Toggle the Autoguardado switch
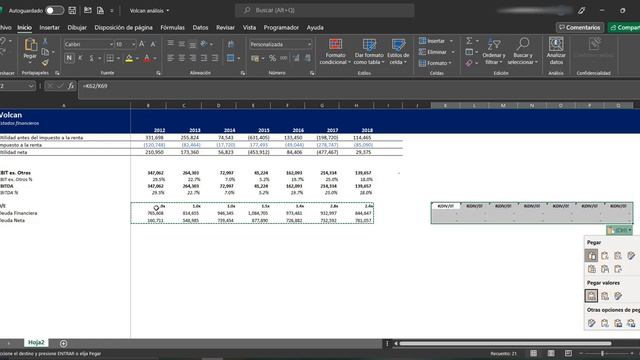Image resolution: width=640 pixels, height=360 pixels. click(x=54, y=11)
